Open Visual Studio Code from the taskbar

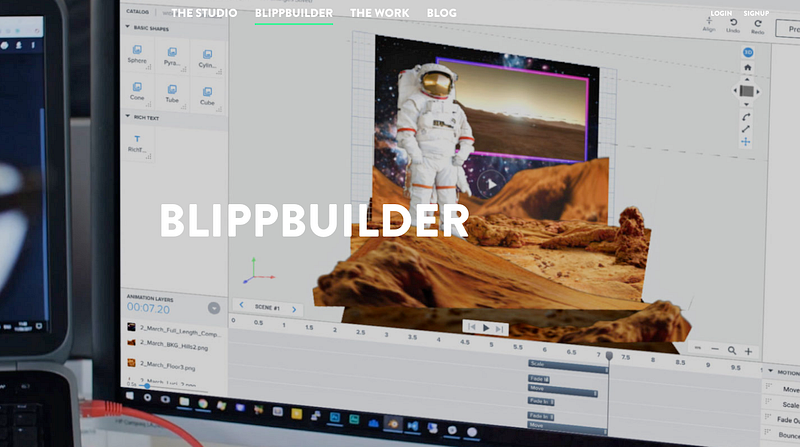(413, 426)
